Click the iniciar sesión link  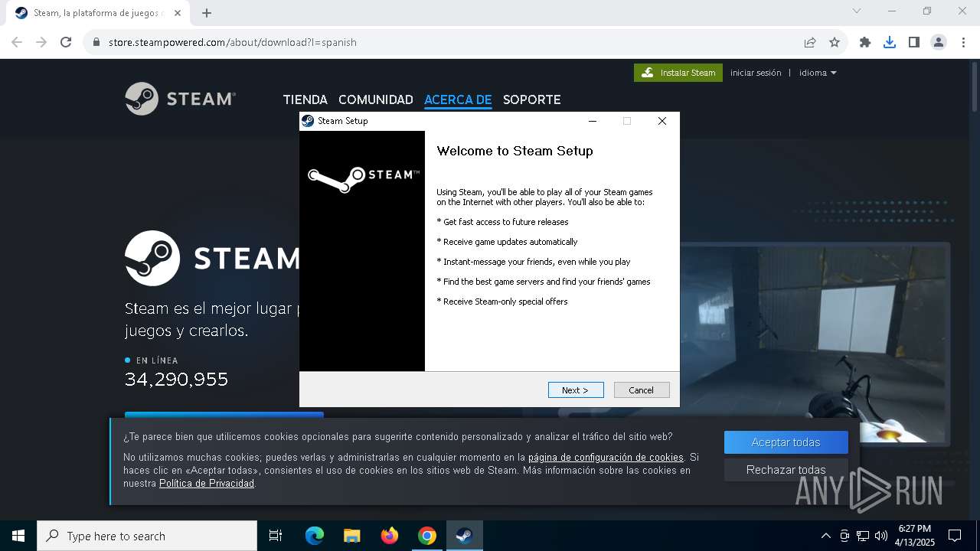coord(756,73)
